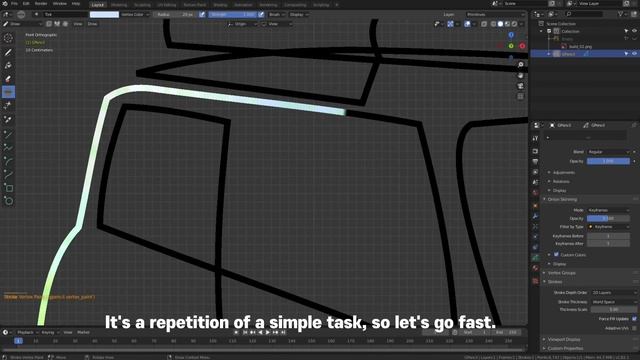Open the Render properties tab
Viewport: 640px width, 360px height.
[x=536, y=151]
